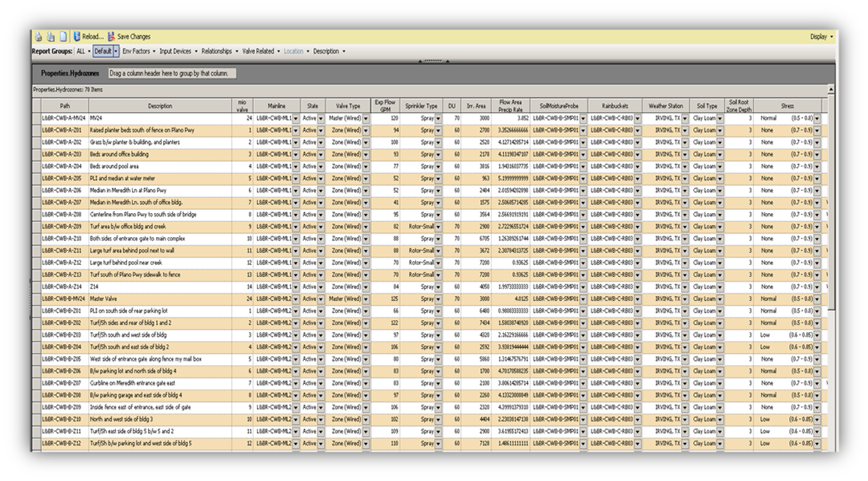
Task: Click the Exp Flow GPM column header
Action: click(385, 105)
